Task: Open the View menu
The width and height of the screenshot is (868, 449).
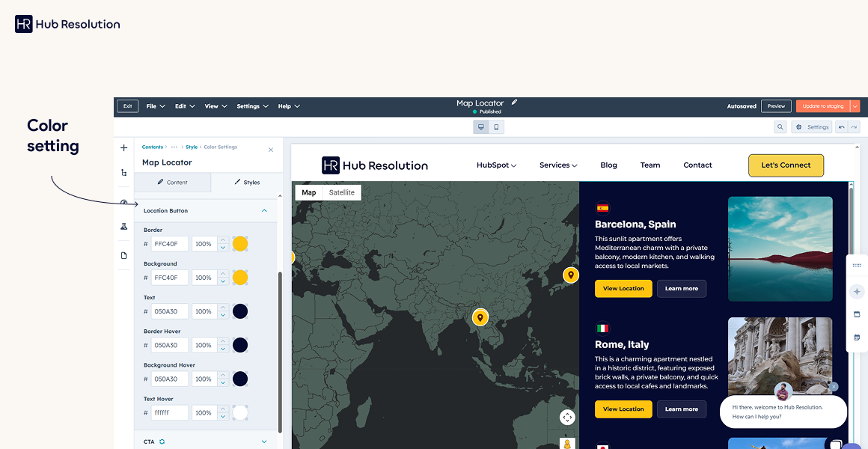Action: (216, 106)
